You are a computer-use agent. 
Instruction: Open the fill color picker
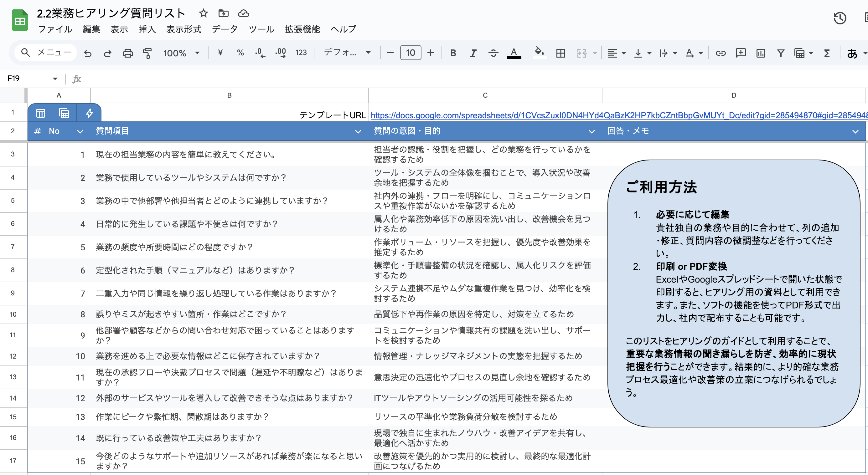point(540,53)
